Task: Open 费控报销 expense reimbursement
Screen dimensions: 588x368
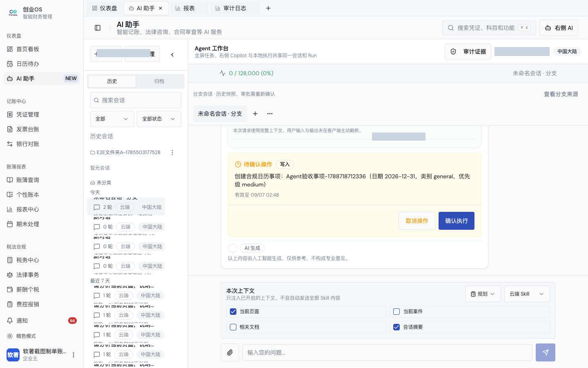Action: tap(41, 304)
